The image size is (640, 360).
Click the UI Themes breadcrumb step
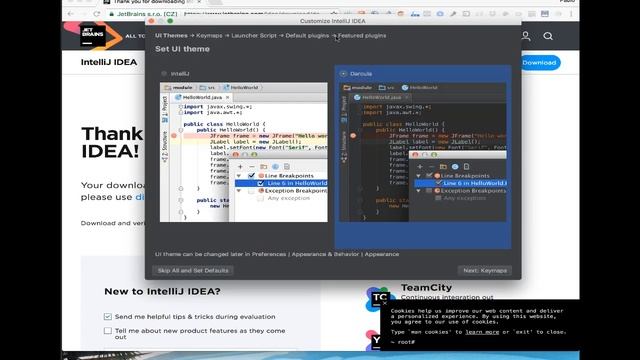(x=171, y=36)
